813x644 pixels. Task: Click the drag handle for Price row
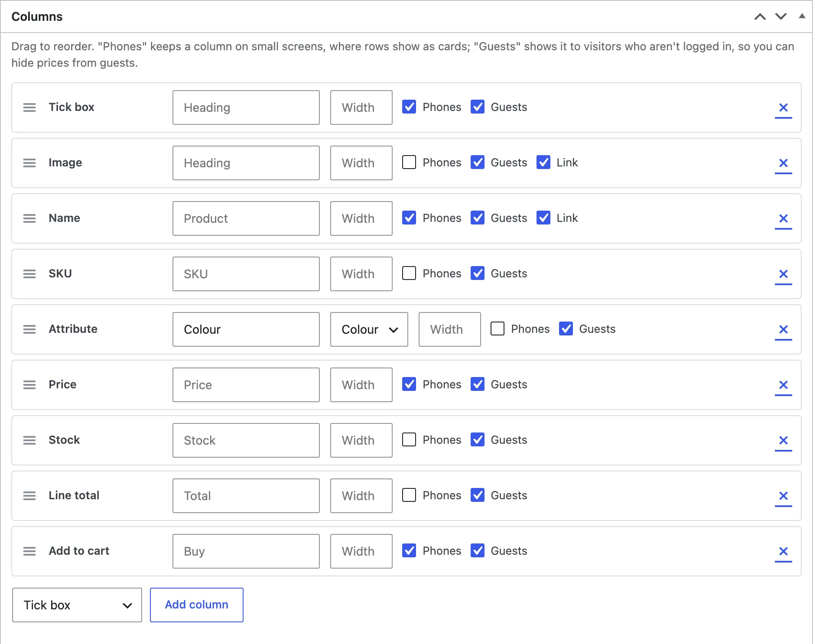tap(29, 385)
